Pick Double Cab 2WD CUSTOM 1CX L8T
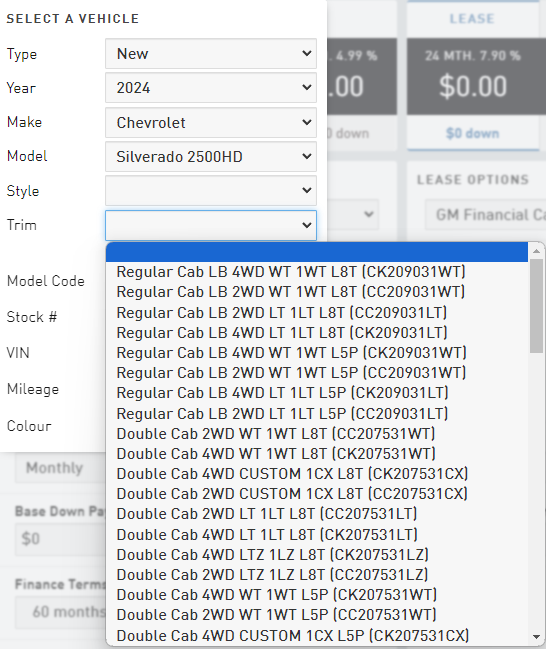Image resolution: width=546 pixels, height=649 pixels. point(317,493)
